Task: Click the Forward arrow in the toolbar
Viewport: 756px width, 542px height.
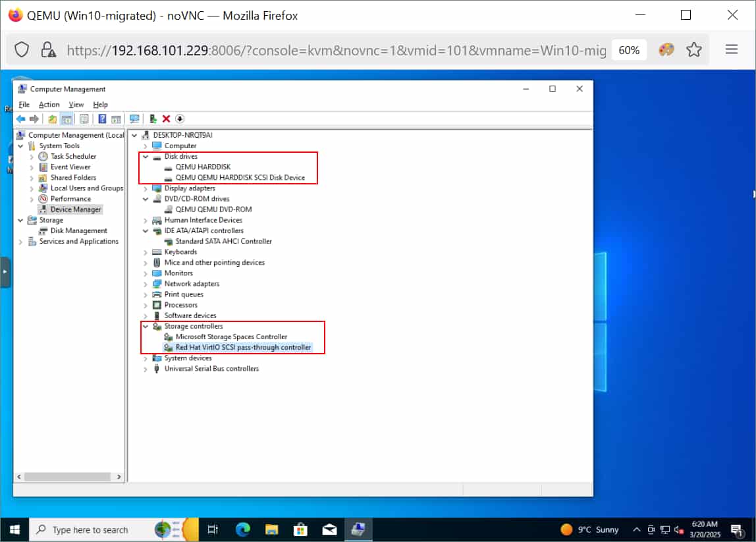Action: click(x=34, y=119)
